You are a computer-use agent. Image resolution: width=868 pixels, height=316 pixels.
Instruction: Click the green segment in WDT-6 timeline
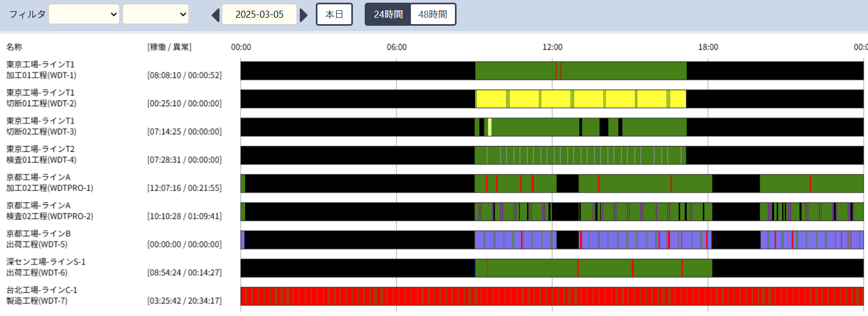[x=594, y=268]
